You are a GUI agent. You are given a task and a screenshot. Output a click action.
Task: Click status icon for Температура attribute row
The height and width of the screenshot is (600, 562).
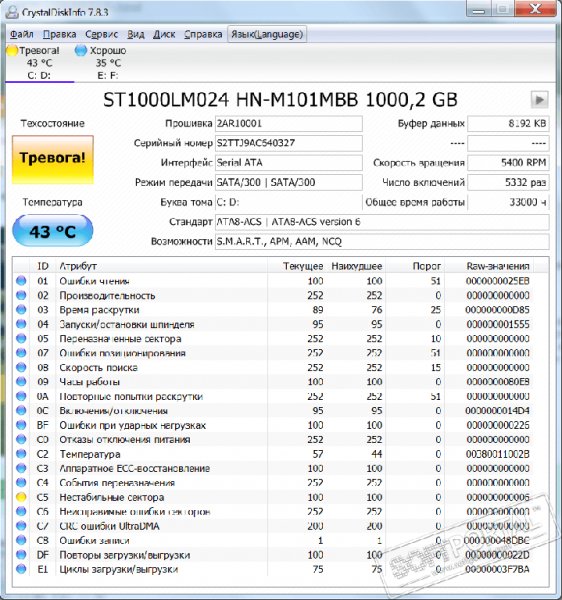(21, 454)
